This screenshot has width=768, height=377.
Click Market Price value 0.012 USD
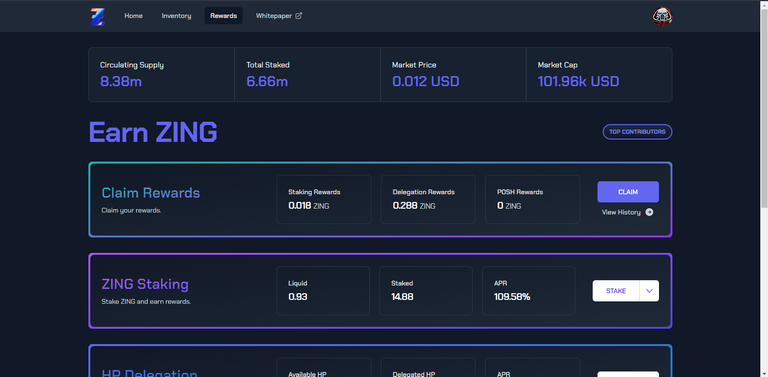pyautogui.click(x=426, y=81)
